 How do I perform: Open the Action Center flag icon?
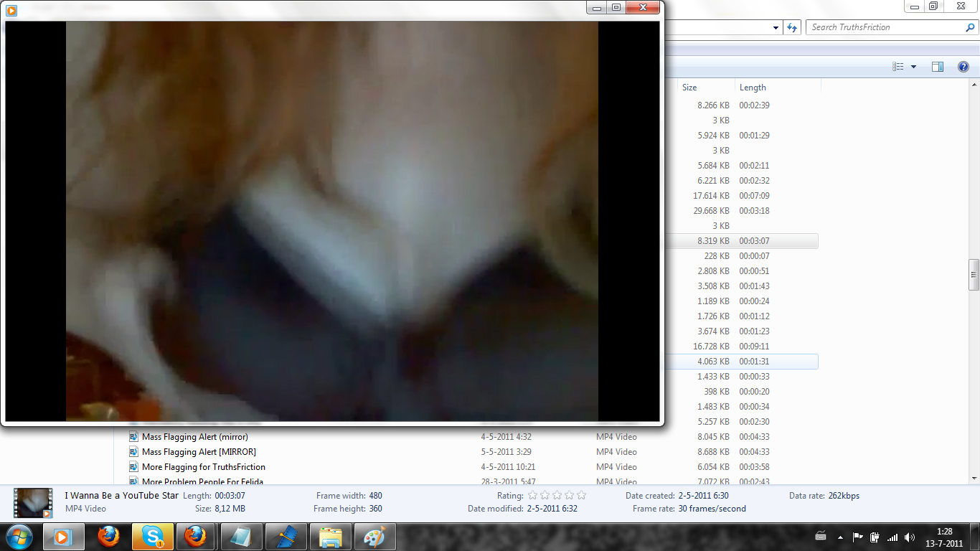click(857, 537)
